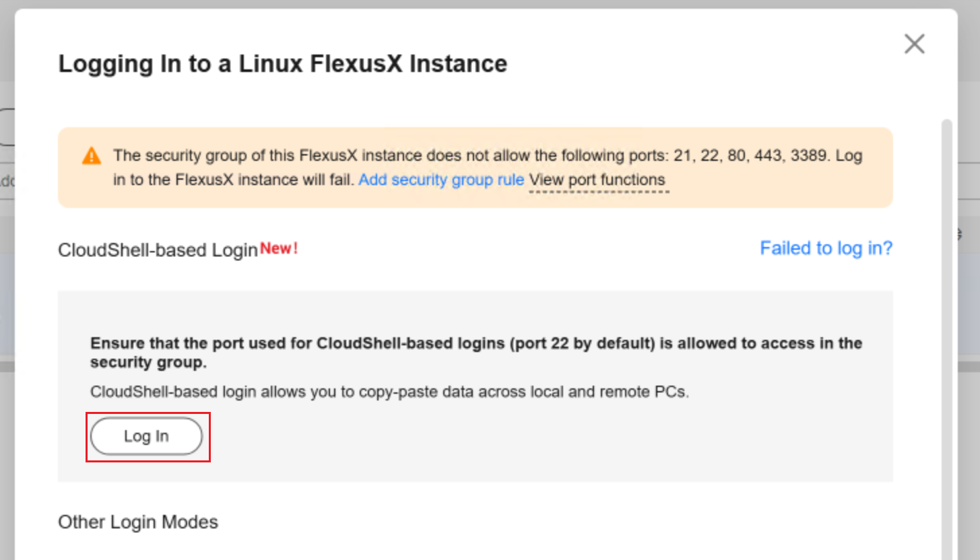Close the Linux FlexusX login dialog
980x560 pixels.
coord(914,44)
